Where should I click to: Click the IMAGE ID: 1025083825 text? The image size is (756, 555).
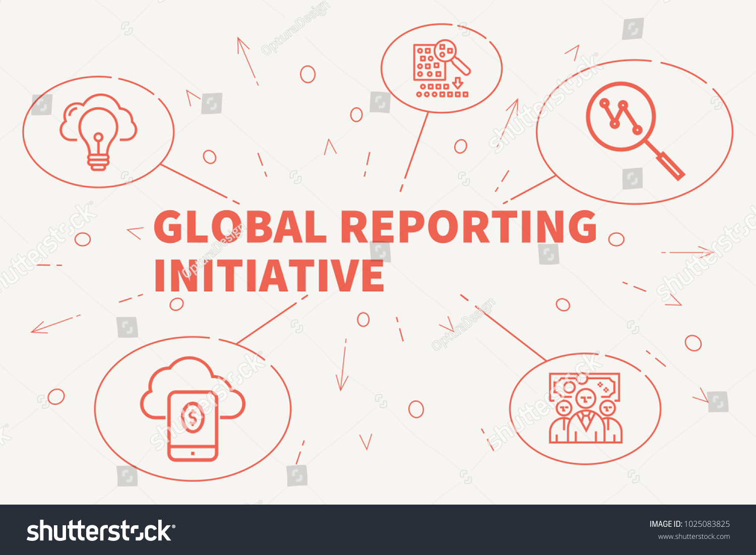click(x=689, y=524)
